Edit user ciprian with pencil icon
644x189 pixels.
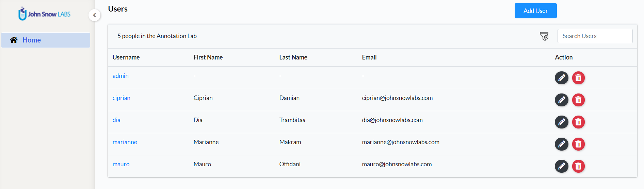562,100
